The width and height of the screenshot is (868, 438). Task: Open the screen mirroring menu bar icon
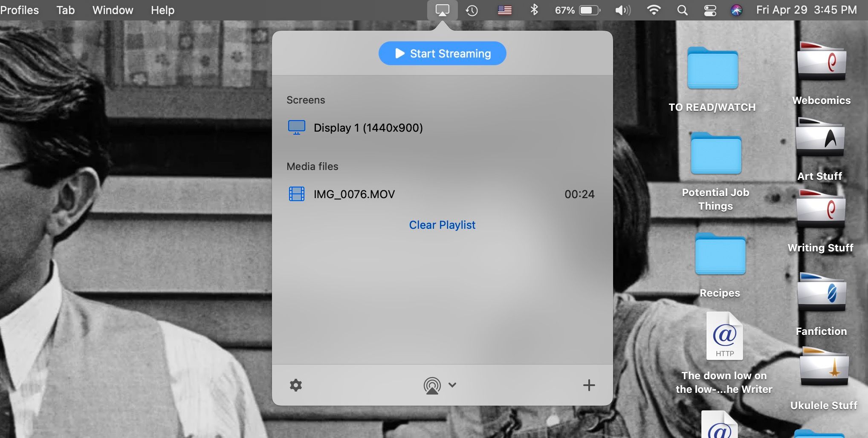(443, 9)
